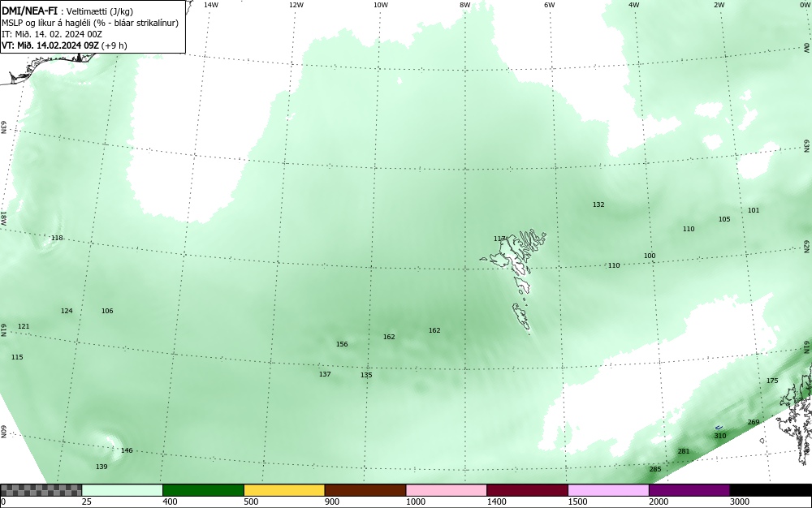The width and height of the screenshot is (812, 508).
Task: Click the legend number '400'
Action: tap(170, 502)
